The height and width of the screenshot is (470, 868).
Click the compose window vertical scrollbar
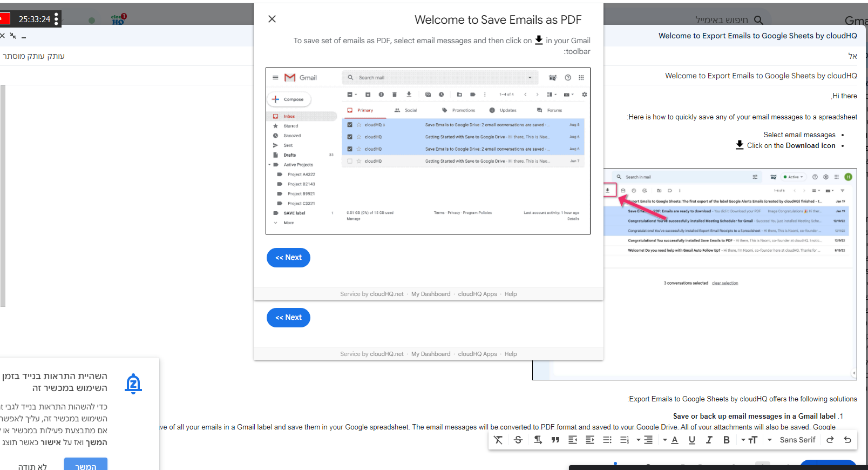click(x=3, y=196)
